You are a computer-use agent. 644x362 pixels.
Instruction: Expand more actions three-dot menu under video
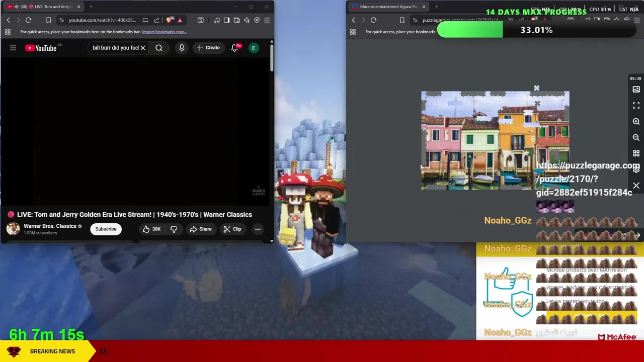(x=258, y=229)
